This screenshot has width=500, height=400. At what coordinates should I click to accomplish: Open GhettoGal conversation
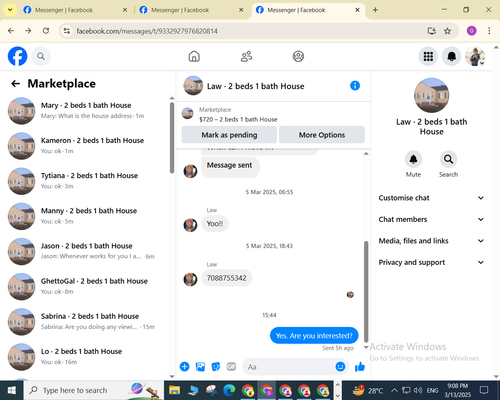pos(87,286)
